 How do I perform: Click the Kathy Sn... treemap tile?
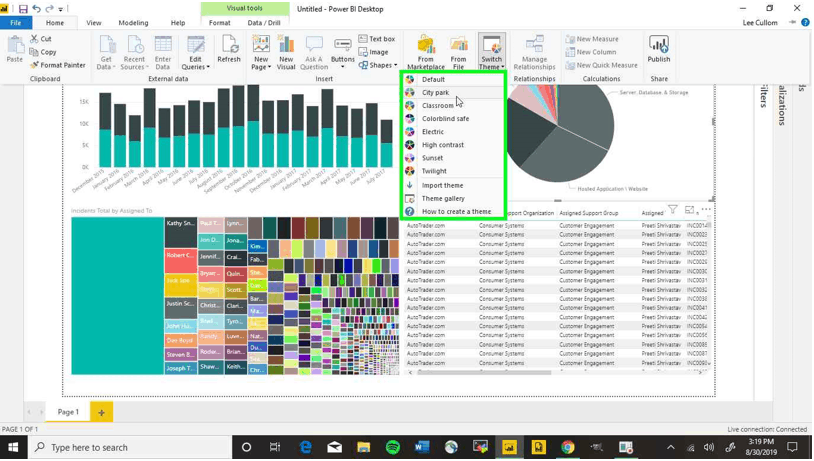pos(181,233)
